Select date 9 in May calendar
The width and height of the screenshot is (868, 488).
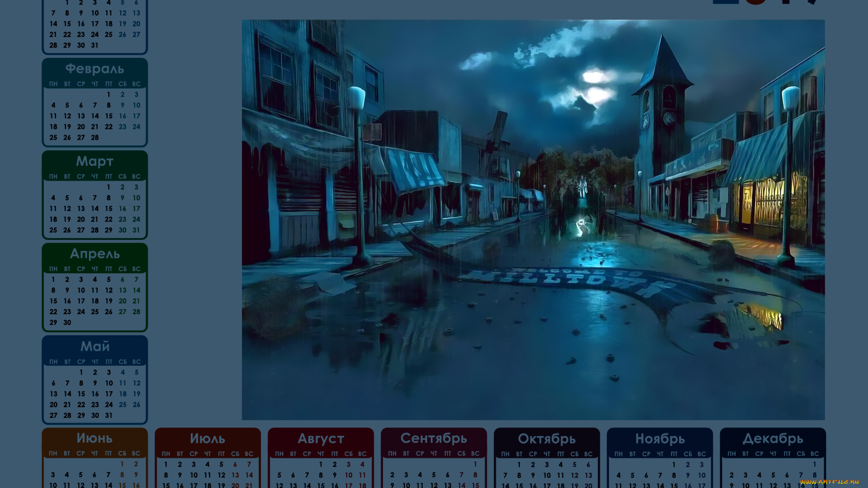click(x=94, y=383)
